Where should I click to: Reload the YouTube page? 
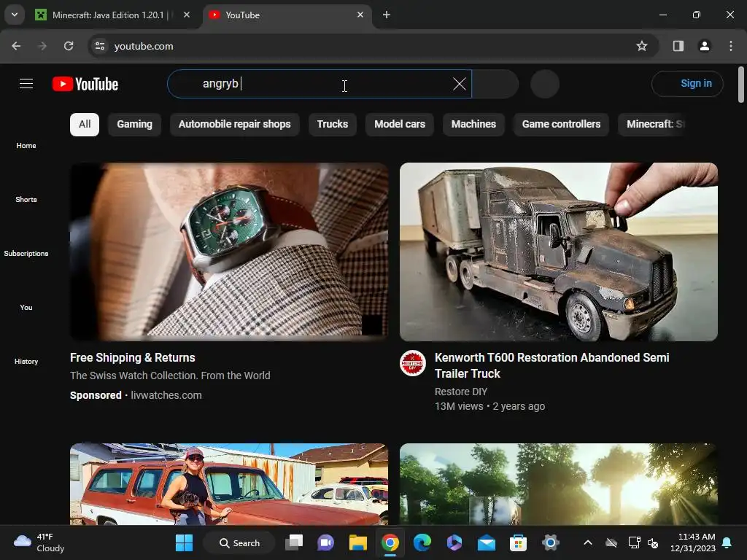69,46
